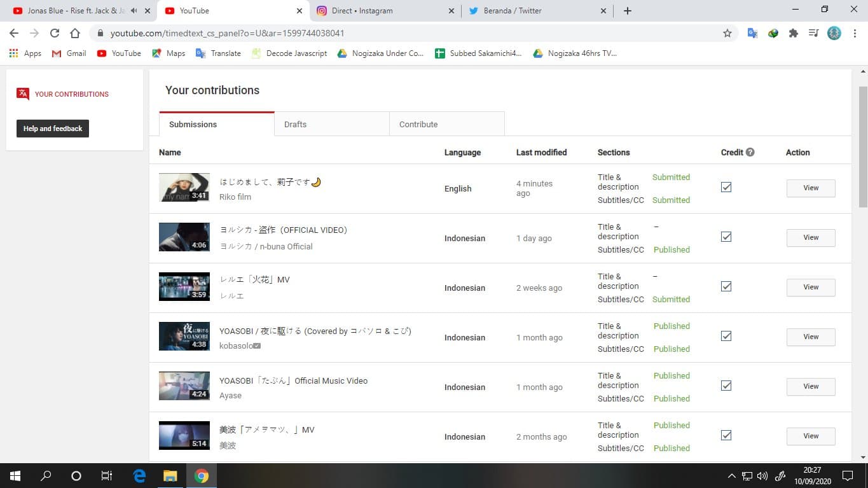Toggle credit checkbox for ヨルシカ 盗作 video

point(726,237)
